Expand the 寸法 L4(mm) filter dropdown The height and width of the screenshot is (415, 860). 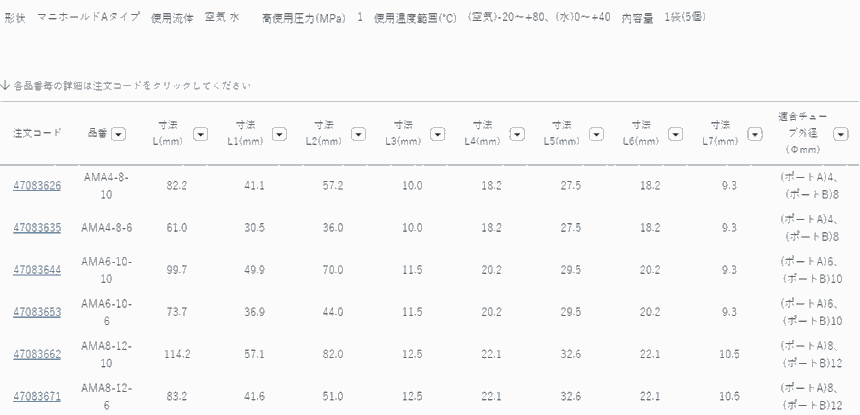pos(518,133)
